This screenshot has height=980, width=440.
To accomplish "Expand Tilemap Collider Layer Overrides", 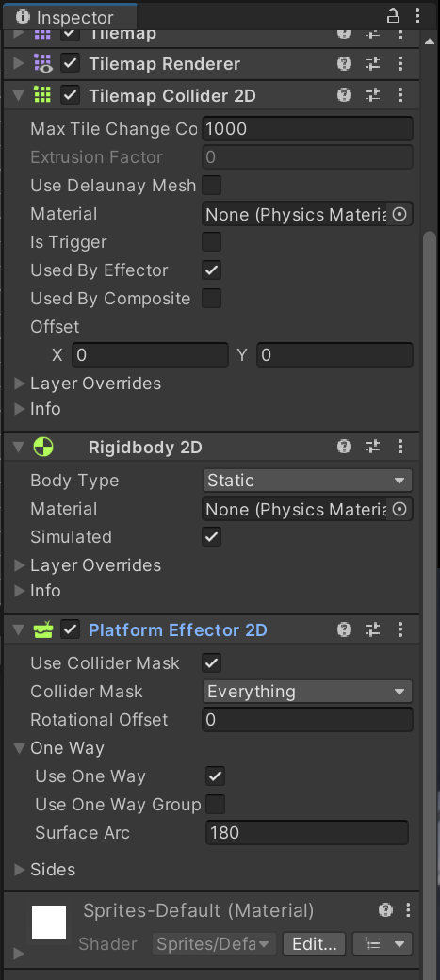I will point(20,384).
